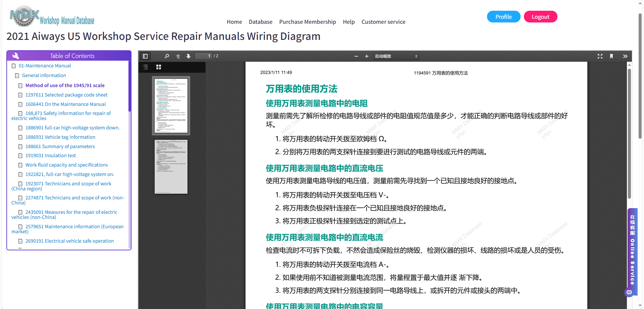644x309 pixels.
Task: Open 1886931 Vehicle tag information
Action: pos(60,137)
